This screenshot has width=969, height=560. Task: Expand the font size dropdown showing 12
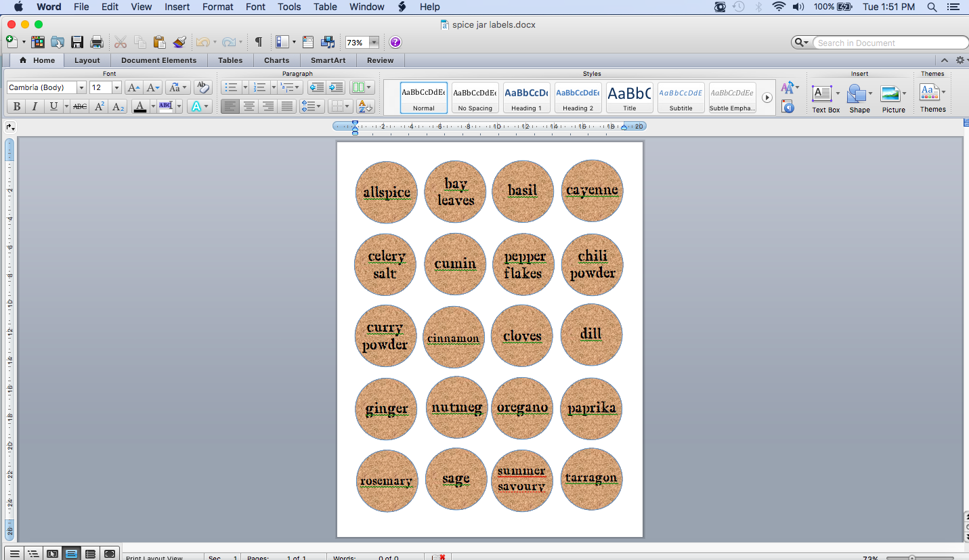point(116,87)
